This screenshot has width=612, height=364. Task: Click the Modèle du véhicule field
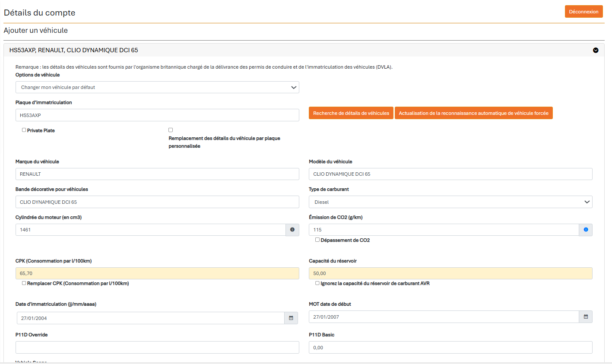click(x=450, y=174)
